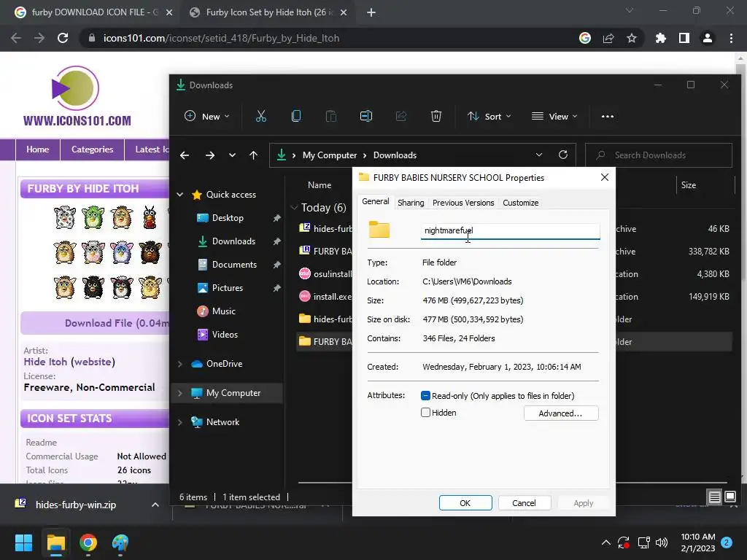Enable the Hidden attribute checkbox

(x=425, y=413)
